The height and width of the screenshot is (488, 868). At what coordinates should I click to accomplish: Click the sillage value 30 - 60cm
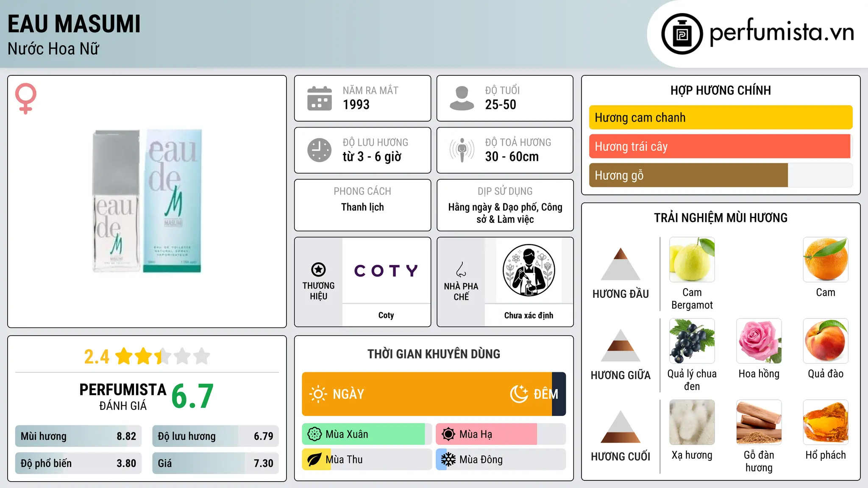512,157
